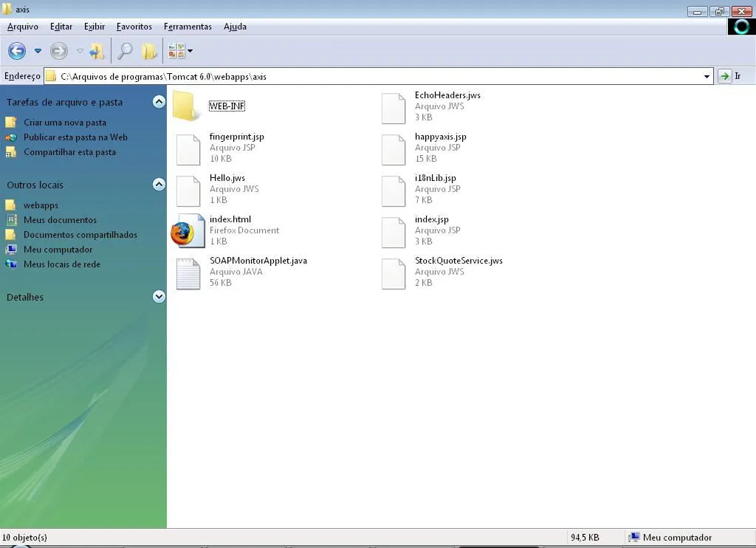Select the StockQuoteService.jws file icon
The height and width of the screenshot is (548, 756).
[394, 273]
